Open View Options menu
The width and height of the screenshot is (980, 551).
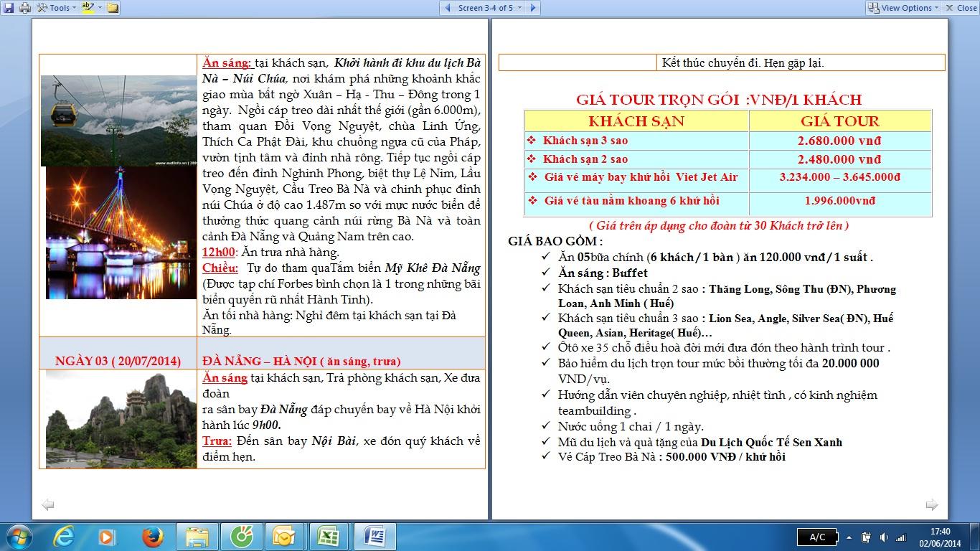[x=903, y=8]
